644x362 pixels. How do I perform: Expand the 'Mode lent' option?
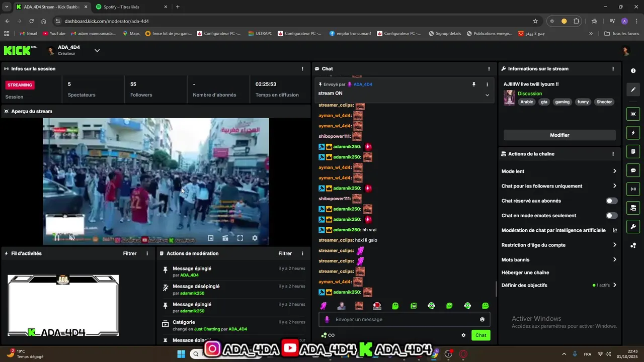[x=559, y=171]
